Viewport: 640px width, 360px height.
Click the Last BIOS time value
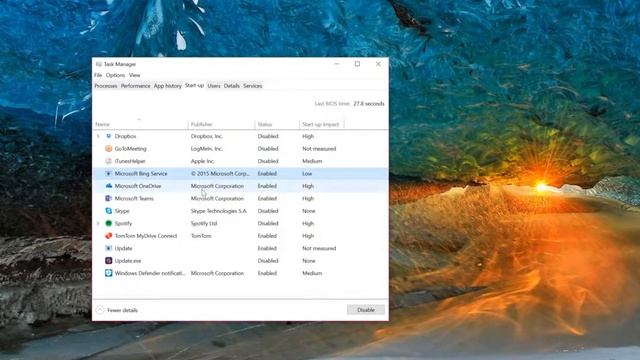coord(369,104)
